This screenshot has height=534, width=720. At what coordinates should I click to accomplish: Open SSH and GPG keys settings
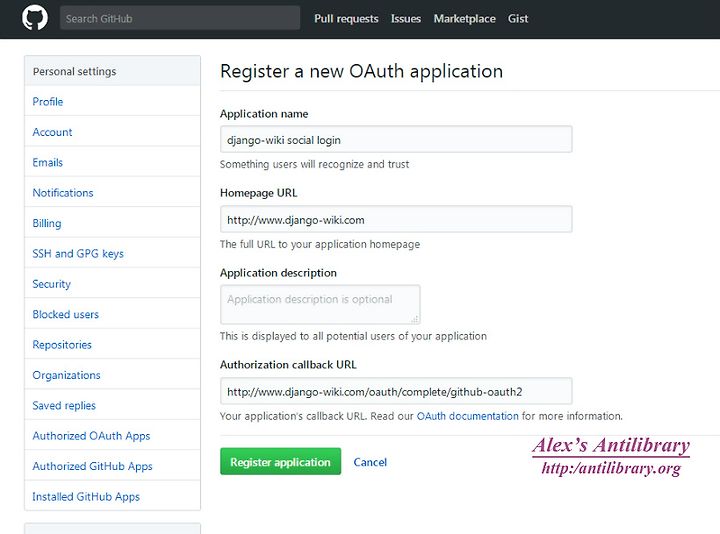click(x=78, y=253)
